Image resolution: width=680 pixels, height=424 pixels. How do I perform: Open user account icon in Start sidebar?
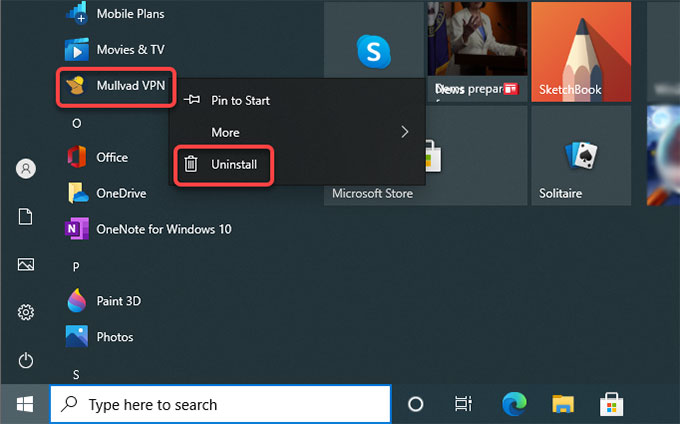click(x=26, y=168)
